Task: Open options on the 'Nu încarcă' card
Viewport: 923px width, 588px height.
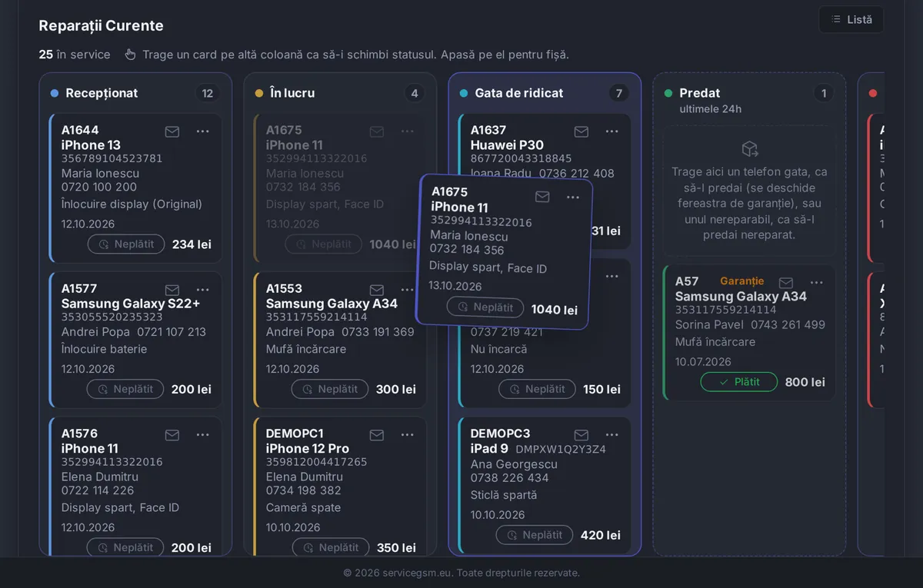Action: pos(612,276)
